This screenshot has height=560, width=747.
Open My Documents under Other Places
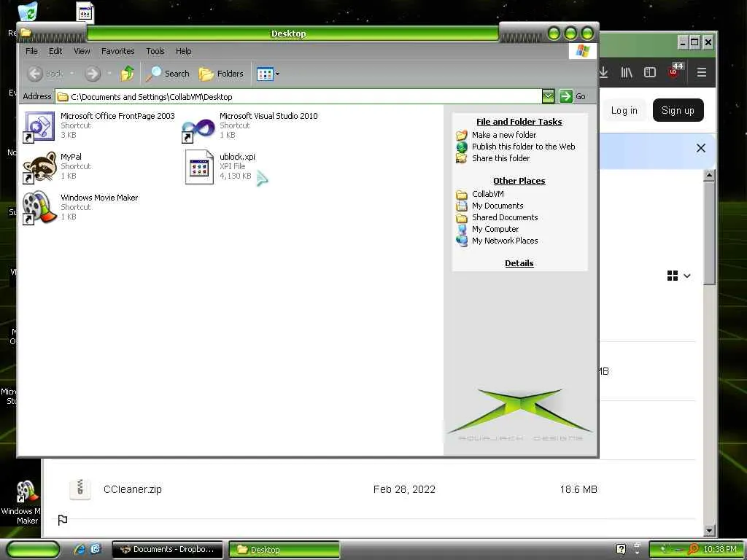pyautogui.click(x=498, y=206)
